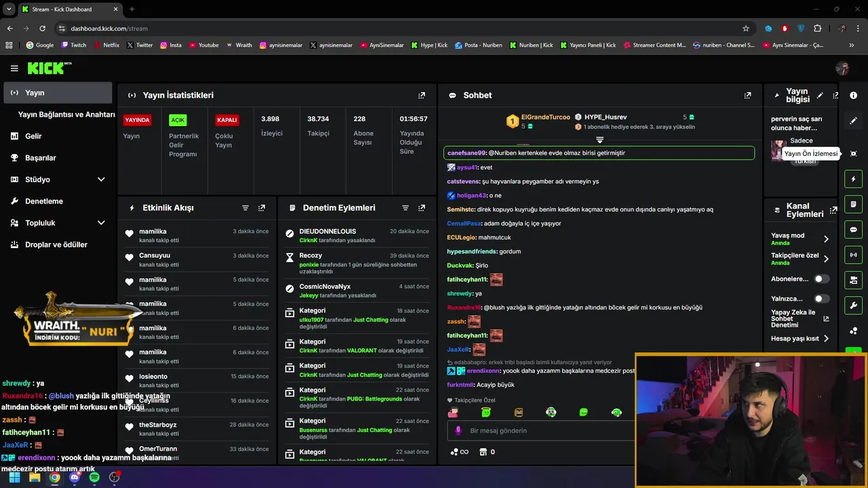Screen dimensions: 868x488
Task: Open filter options in Denetim Eylemleri
Action: (x=406, y=208)
